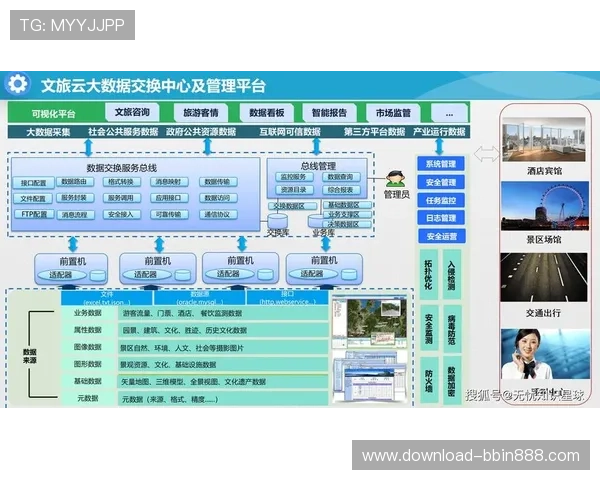Click the 交换库 database cylinder icon

coord(277,221)
